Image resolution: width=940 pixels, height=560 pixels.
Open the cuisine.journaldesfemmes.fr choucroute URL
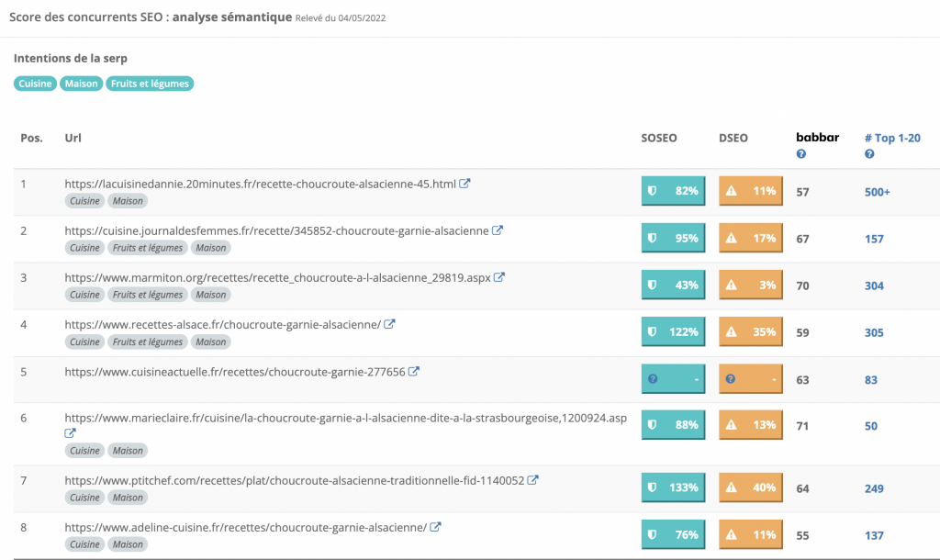277,230
